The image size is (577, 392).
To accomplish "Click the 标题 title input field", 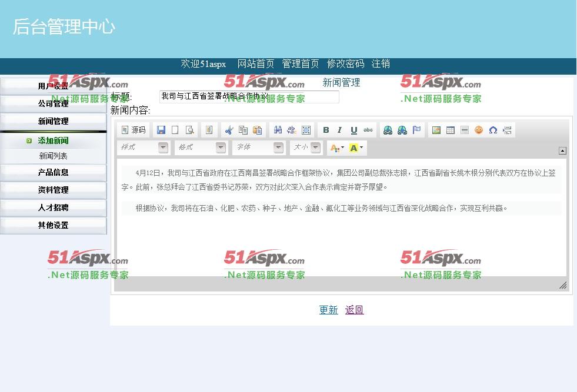I will [249, 96].
